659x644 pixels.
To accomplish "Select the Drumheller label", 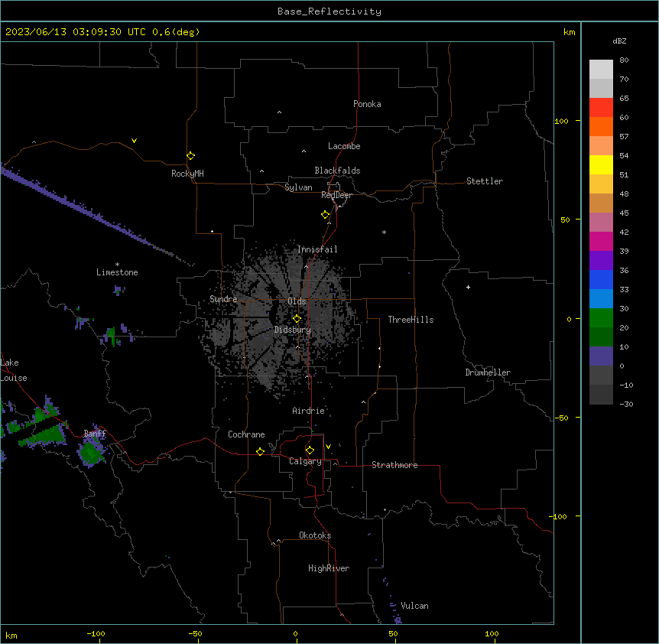I will pos(488,372).
